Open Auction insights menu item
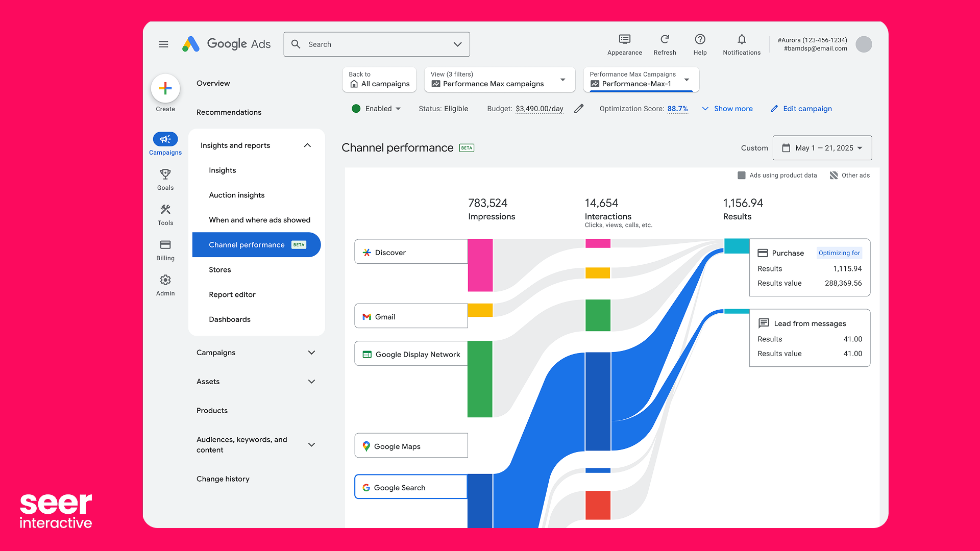Screen dimensions: 980x551 click(236, 195)
